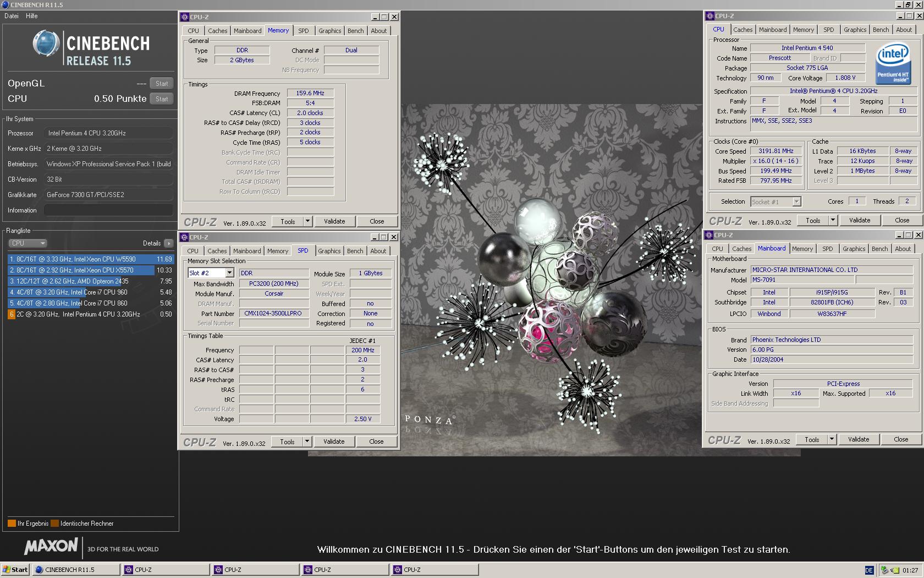Open the CPU ranking type dropdown
Image resolution: width=924 pixels, height=578 pixels.
[27, 243]
